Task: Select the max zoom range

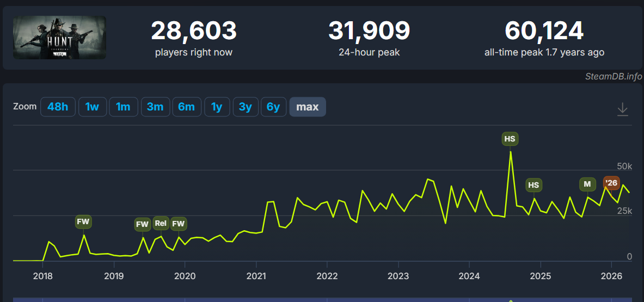Action: [308, 107]
